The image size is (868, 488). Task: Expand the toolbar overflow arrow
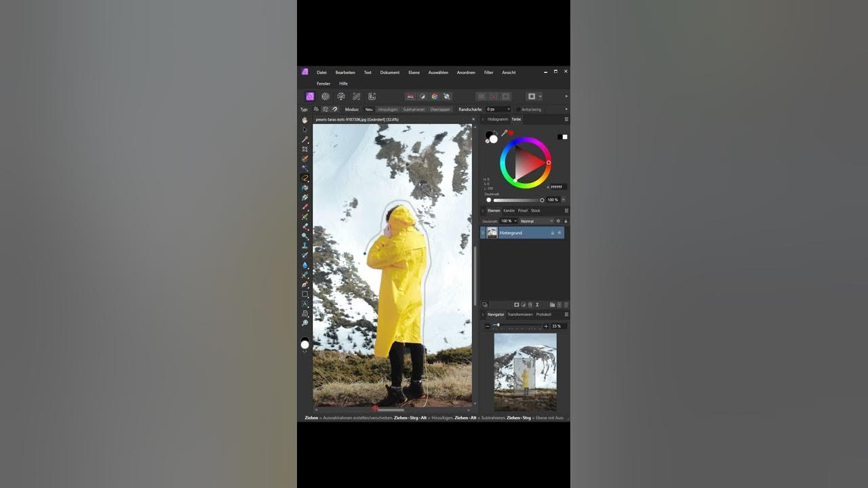[x=566, y=96]
